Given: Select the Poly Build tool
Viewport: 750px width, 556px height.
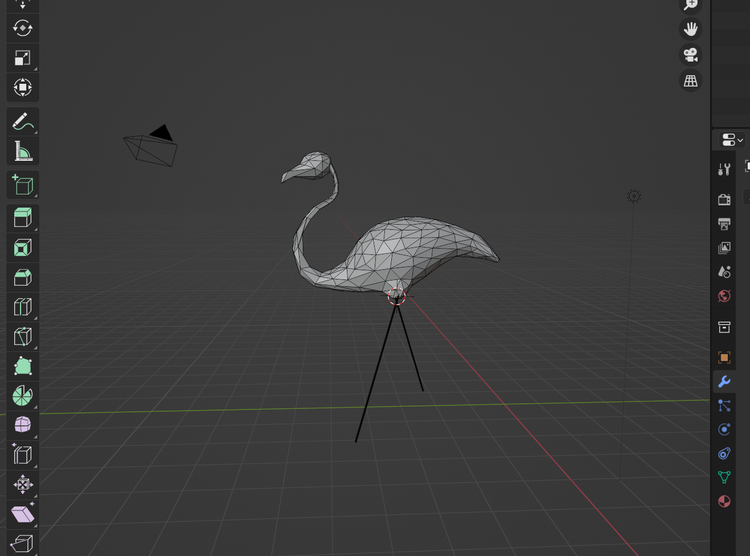Looking at the screenshot, I should (22, 366).
